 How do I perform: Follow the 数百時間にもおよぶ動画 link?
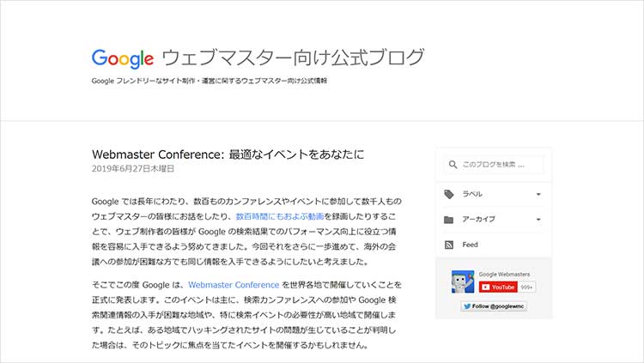(280, 216)
